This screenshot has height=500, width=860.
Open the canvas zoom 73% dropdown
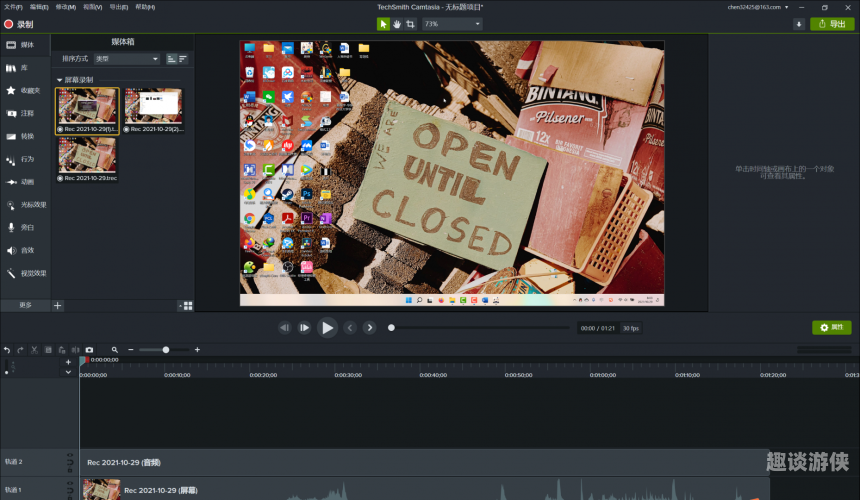pyautogui.click(x=452, y=24)
